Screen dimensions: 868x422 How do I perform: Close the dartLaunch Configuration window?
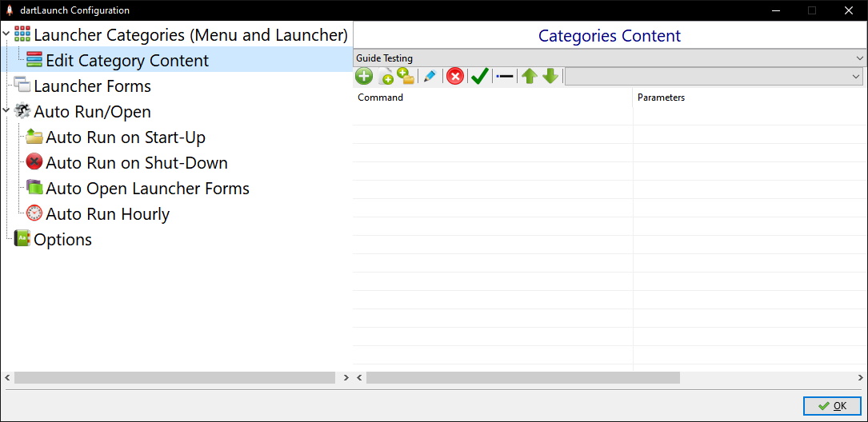click(x=848, y=10)
